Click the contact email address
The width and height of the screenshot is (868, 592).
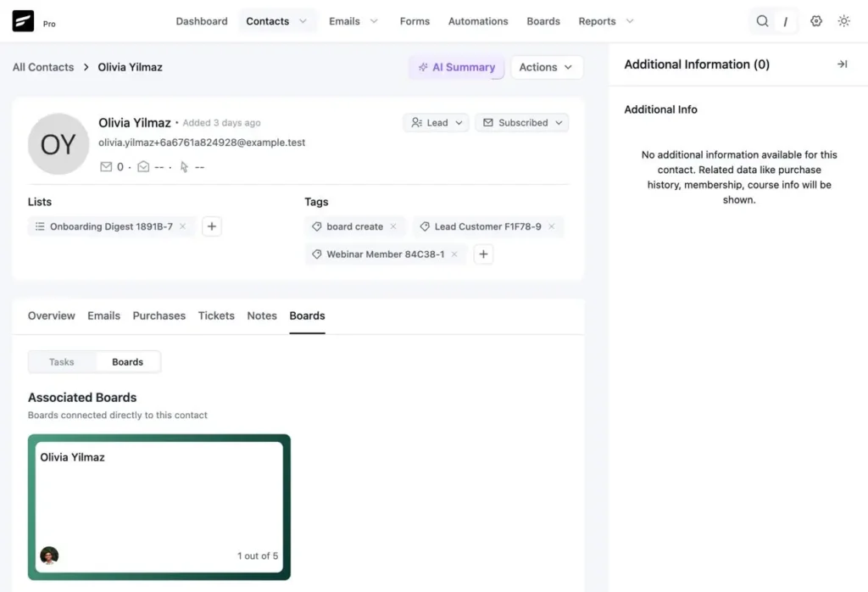202,142
